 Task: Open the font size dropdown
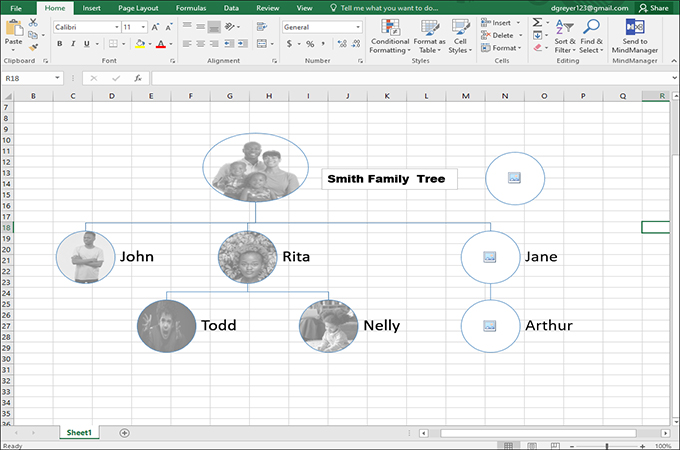[x=143, y=27]
